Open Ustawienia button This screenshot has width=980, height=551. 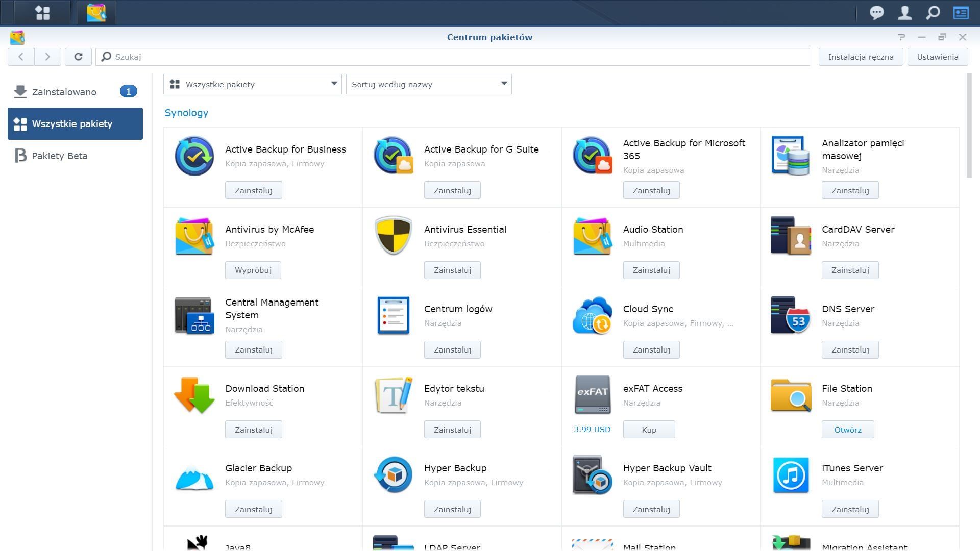(x=938, y=57)
